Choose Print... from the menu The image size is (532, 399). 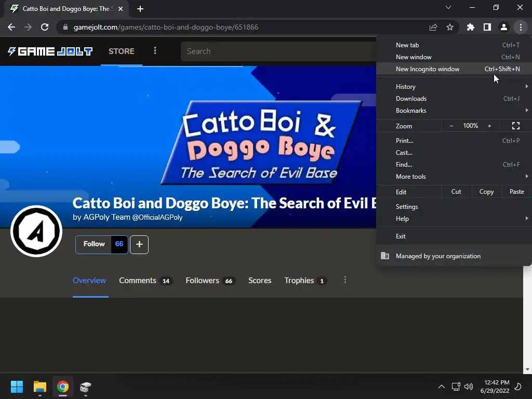[x=454, y=140]
